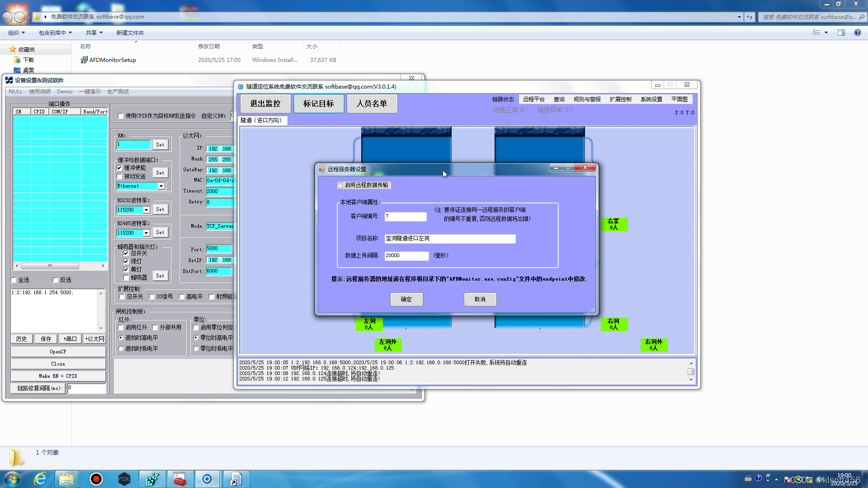Enable the 启用远程数据传输 checkbox
The width and height of the screenshot is (868, 488).
340,185
